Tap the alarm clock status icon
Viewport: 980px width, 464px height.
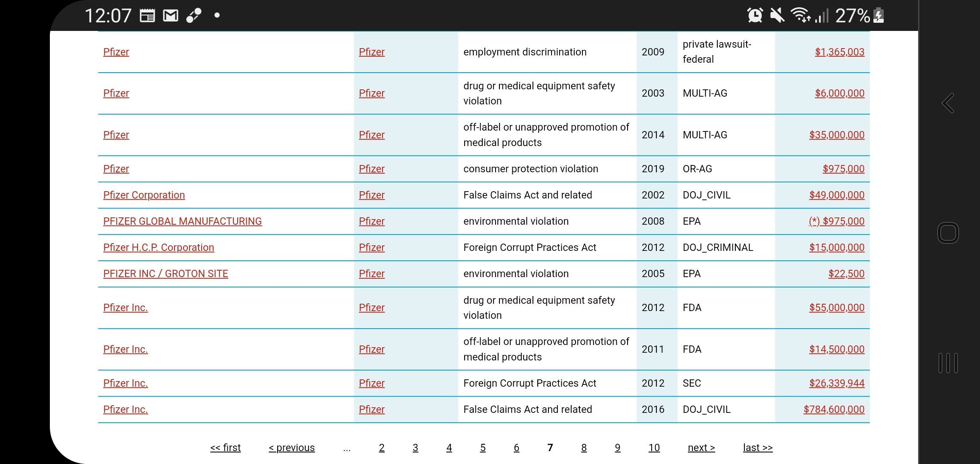click(755, 15)
